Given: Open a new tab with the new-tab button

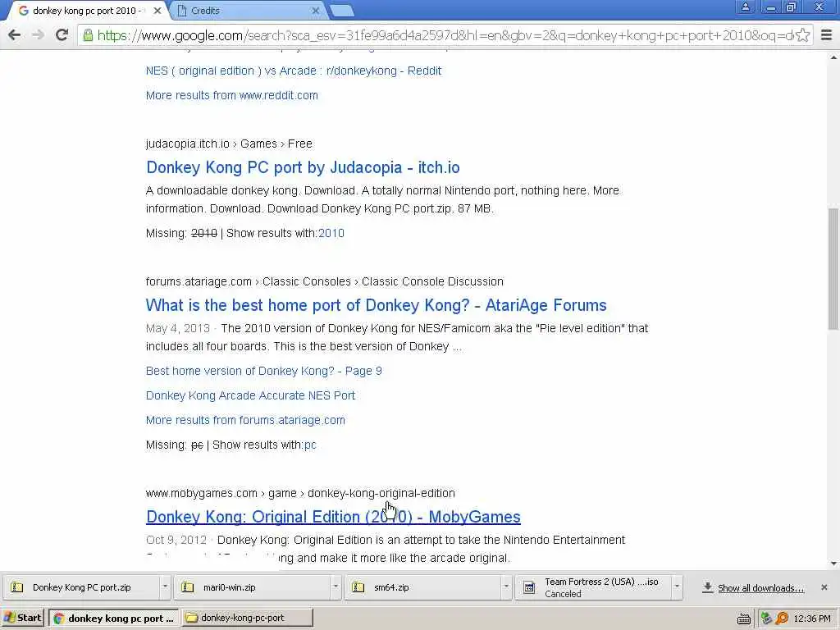Looking at the screenshot, I should (341, 10).
